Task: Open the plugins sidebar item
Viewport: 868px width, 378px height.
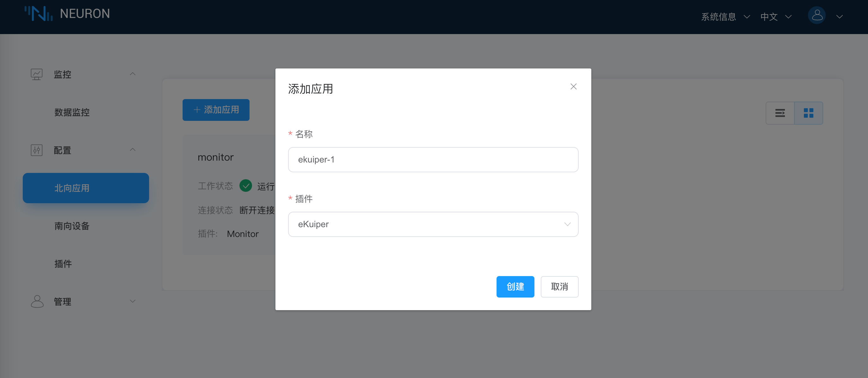Action: (63, 263)
